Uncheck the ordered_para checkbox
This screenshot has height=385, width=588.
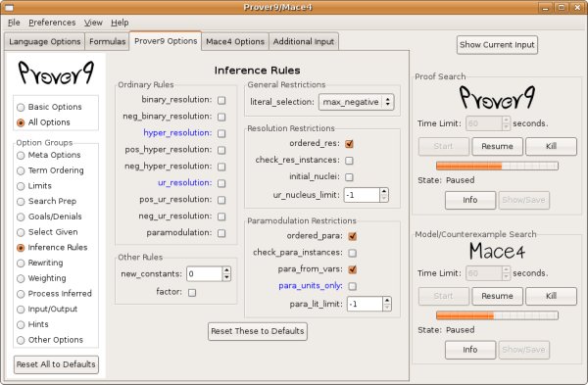pyautogui.click(x=352, y=236)
